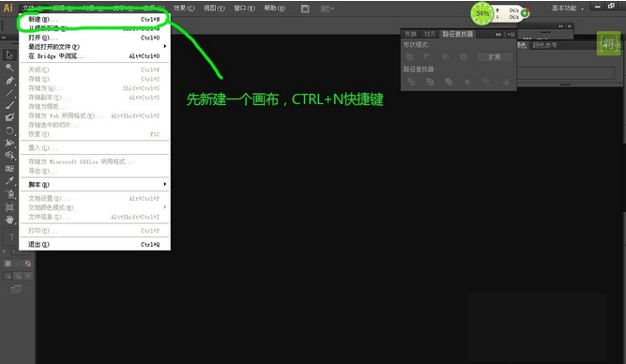626x364 pixels.
Task: Open the 基本功能 workspace dropdown
Action: pos(567,8)
